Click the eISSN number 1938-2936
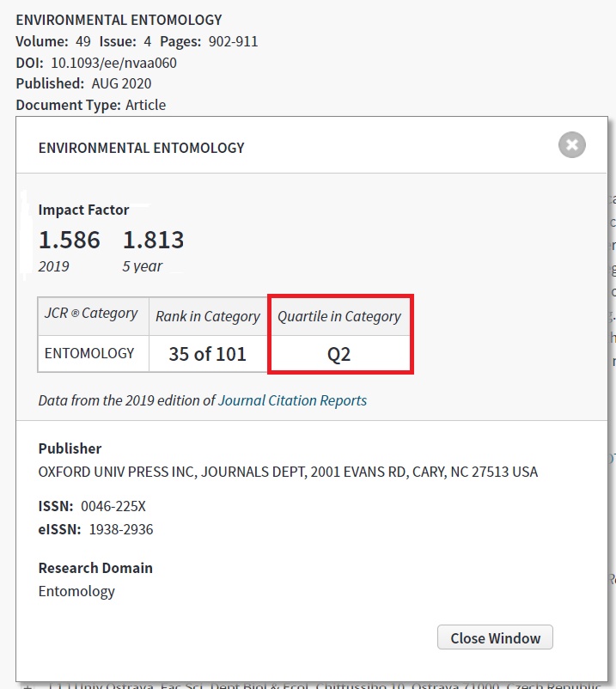The width and height of the screenshot is (616, 689). pos(121,529)
